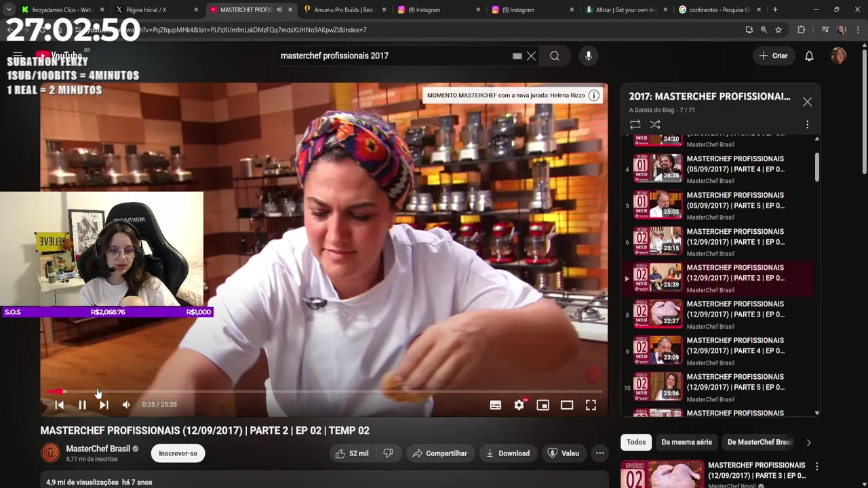Select Da mesma série filter chip
This screenshot has width=868, height=488.
pos(686,442)
